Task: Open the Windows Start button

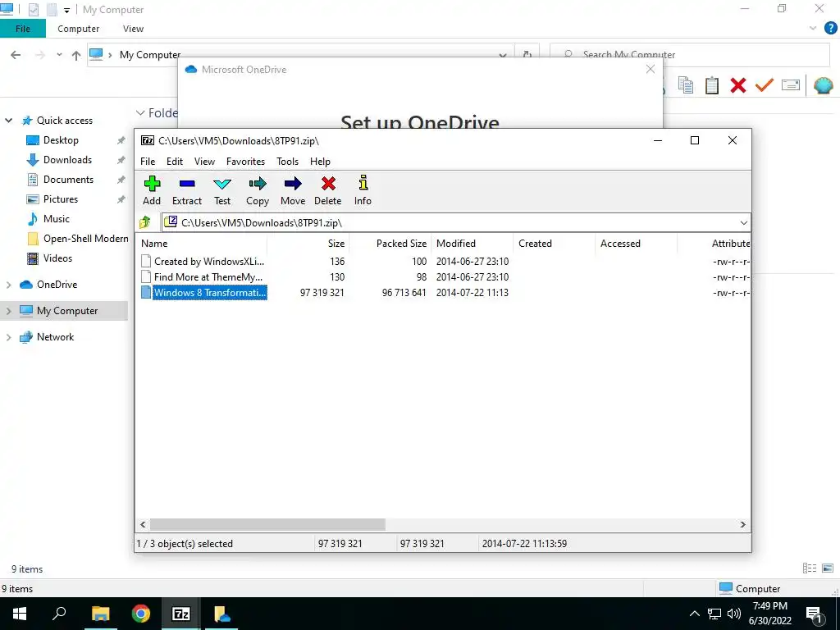Action: point(20,614)
